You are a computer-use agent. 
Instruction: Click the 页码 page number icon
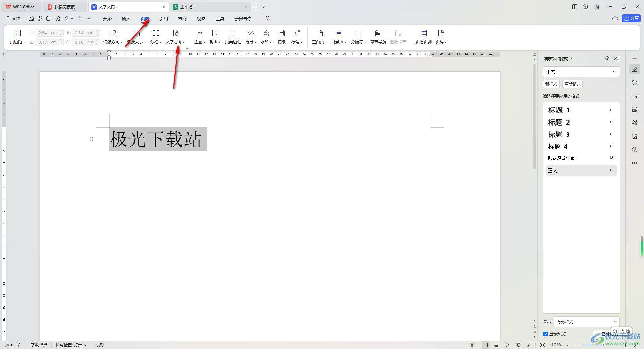click(x=441, y=33)
